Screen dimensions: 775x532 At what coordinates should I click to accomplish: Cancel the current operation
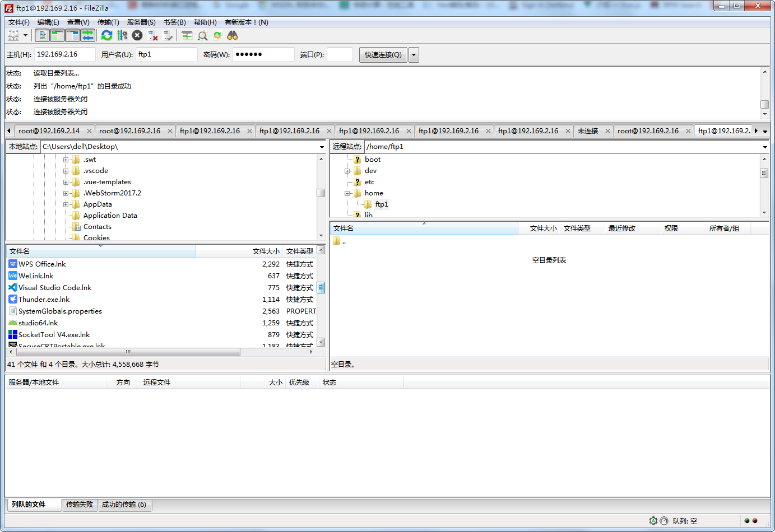coord(137,35)
